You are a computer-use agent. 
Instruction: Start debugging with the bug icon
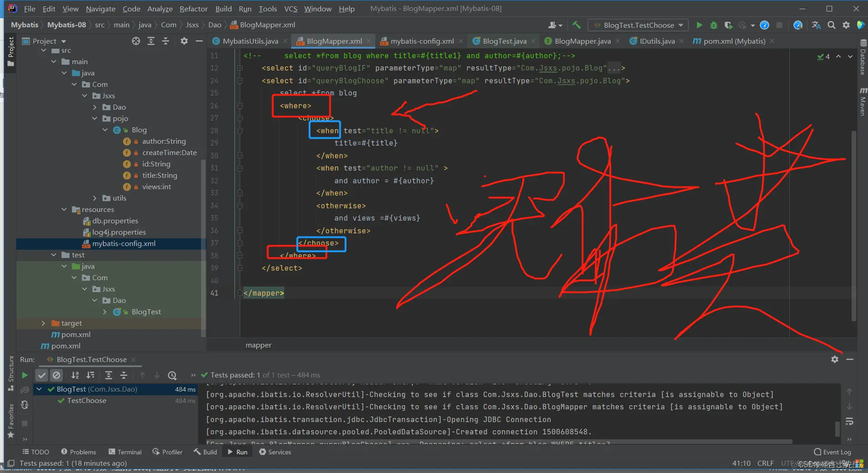(714, 25)
